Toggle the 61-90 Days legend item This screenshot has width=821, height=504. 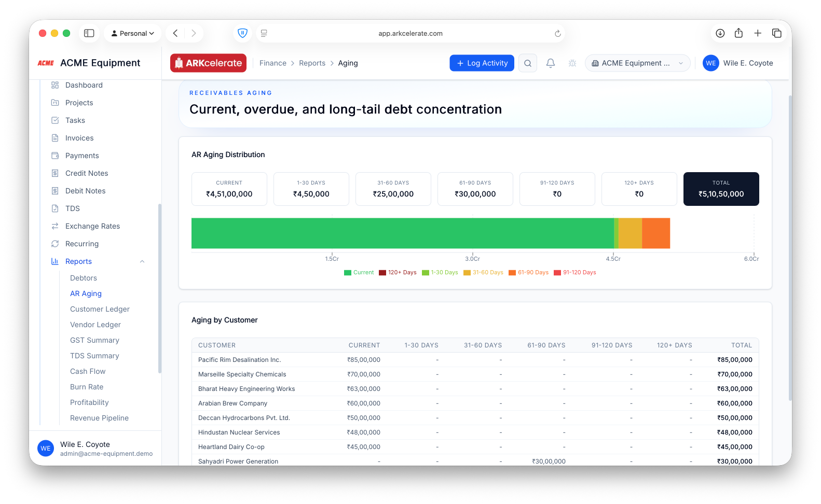pos(528,273)
